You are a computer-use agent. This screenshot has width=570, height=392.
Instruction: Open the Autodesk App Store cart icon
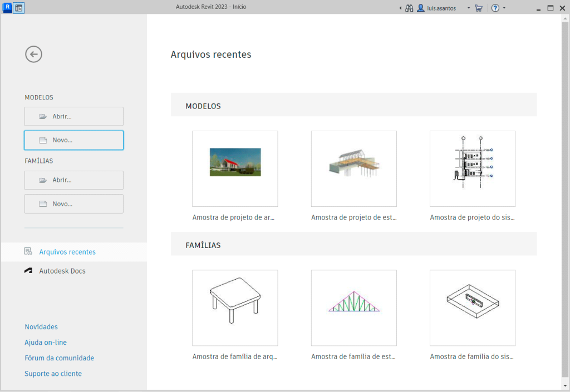click(x=479, y=8)
